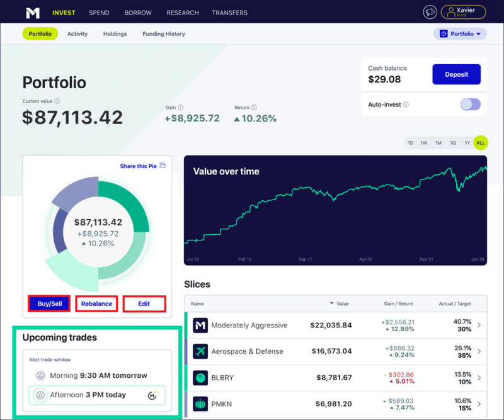Viewport: 504px width, 420px height.
Task: Click the Buy/Sell button
Action: (50, 304)
